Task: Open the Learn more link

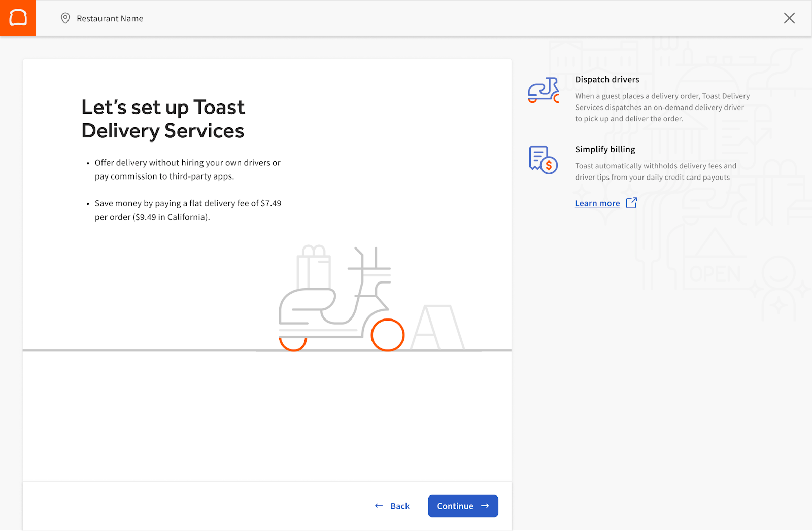Action: coord(597,203)
